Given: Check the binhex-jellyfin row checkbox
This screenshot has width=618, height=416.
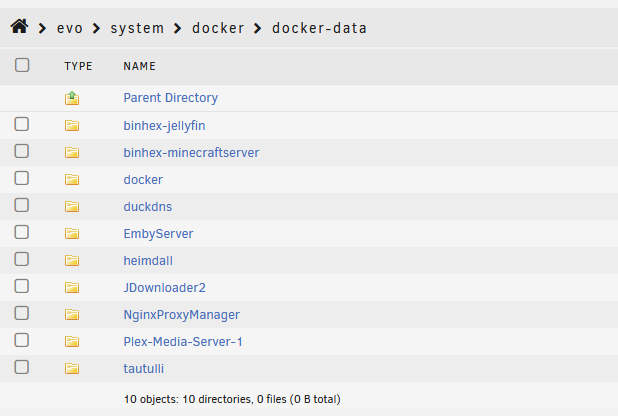Looking at the screenshot, I should click(22, 124).
